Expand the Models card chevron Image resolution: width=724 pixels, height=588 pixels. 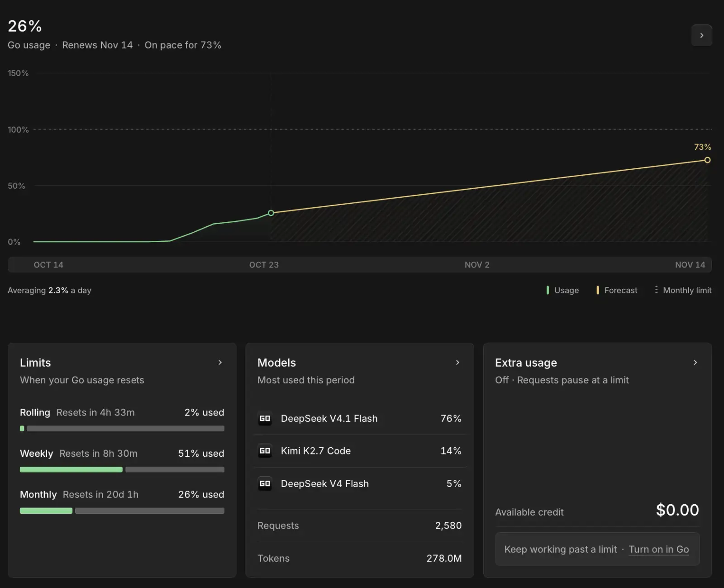click(457, 363)
